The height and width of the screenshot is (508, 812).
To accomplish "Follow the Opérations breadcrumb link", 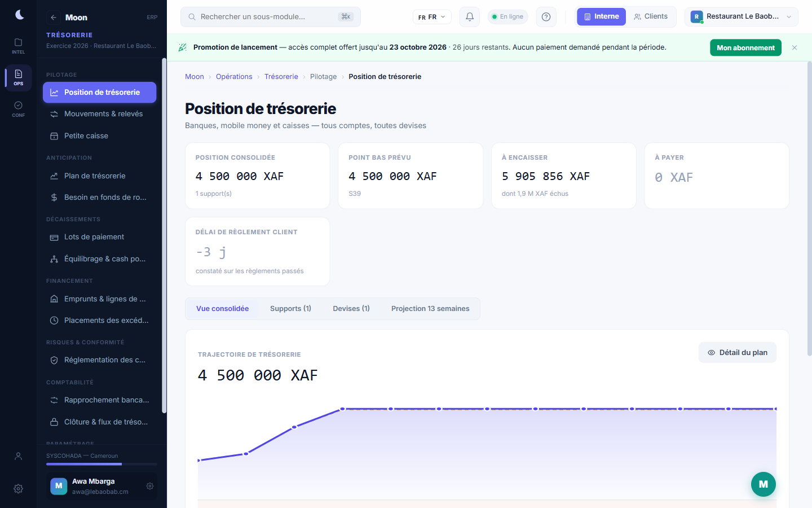I will pos(234,77).
